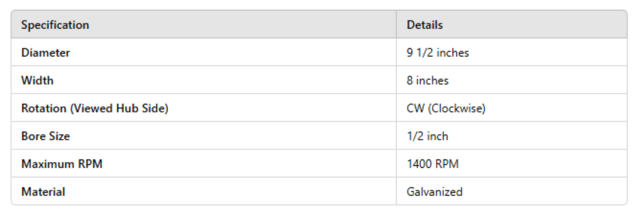The width and height of the screenshot is (644, 214).
Task: Click the '(Viewed Hub Side)' parenthetical text
Action: (119, 108)
